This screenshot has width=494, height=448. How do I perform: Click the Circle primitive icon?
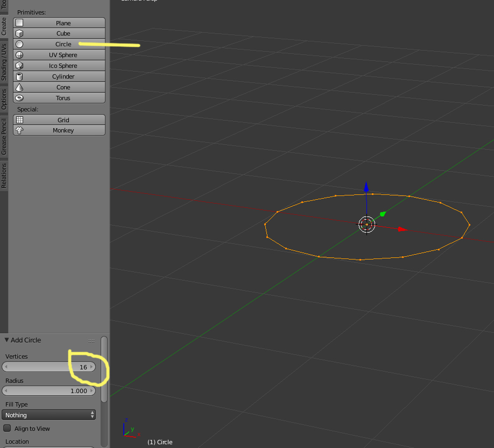(19, 44)
